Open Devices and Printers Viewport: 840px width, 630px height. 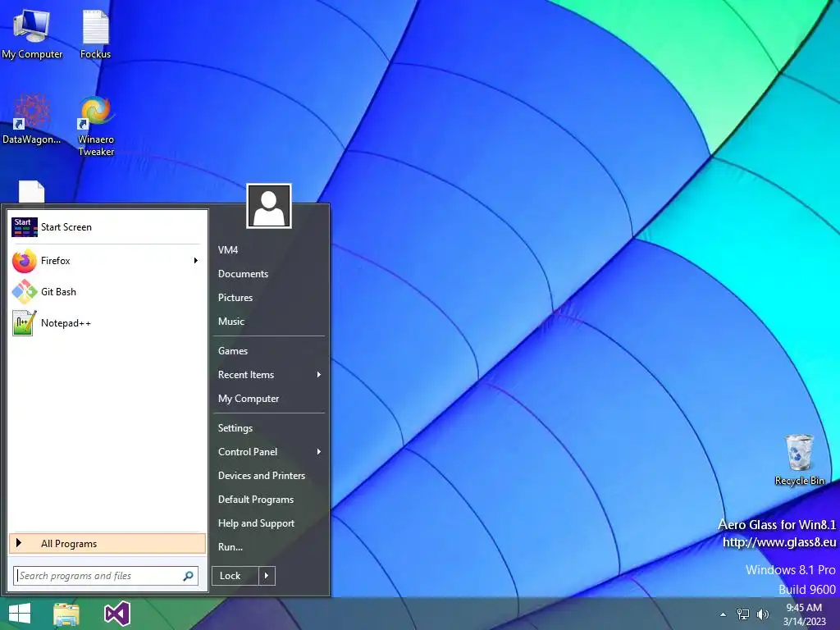click(x=269, y=476)
